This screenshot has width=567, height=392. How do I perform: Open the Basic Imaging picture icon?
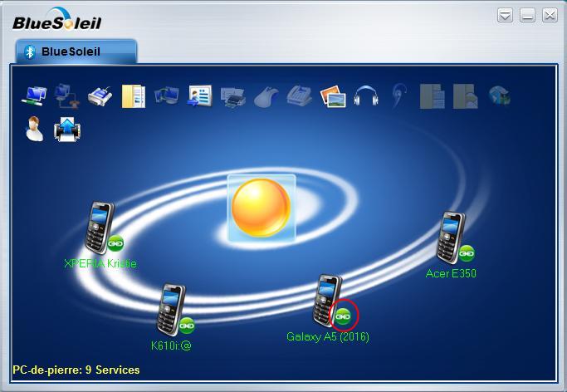point(332,96)
